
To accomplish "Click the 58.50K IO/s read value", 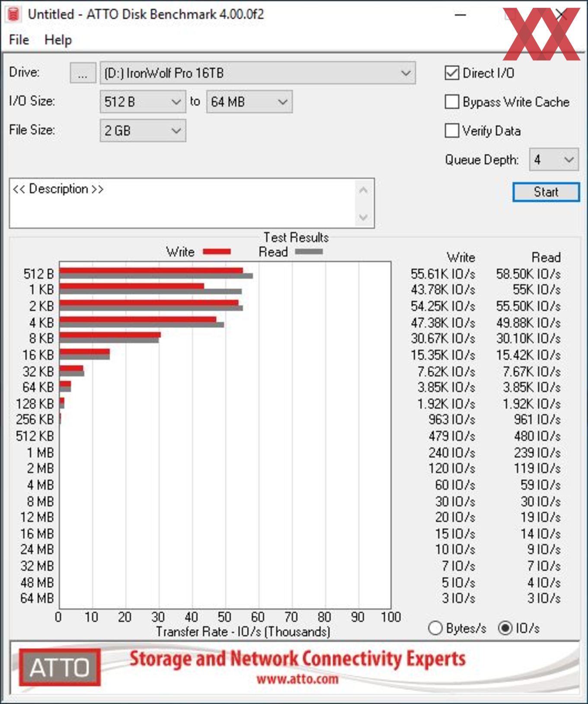I will [528, 274].
